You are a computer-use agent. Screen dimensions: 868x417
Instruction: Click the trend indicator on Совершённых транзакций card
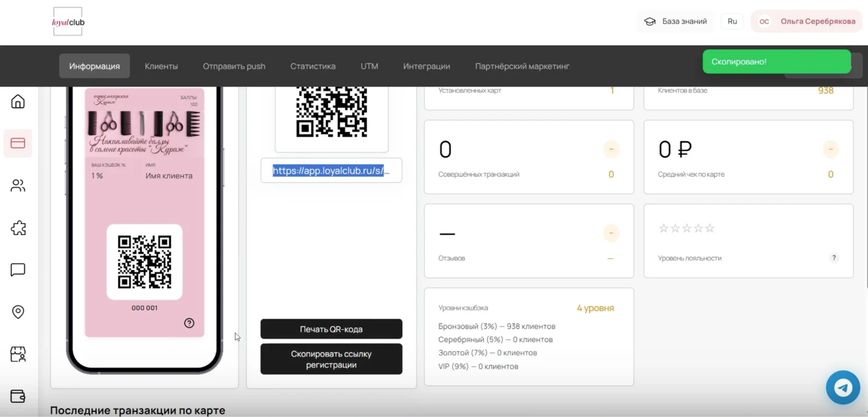611,149
